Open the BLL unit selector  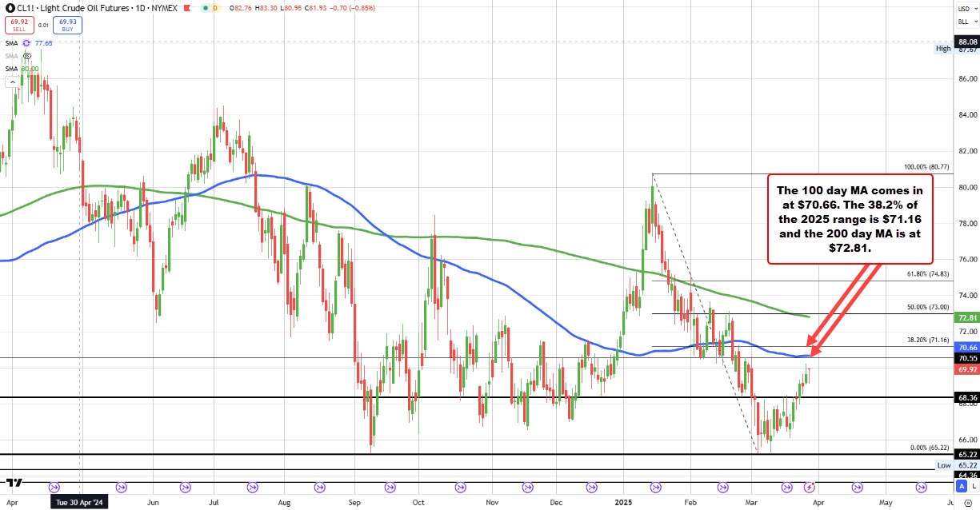(x=963, y=22)
